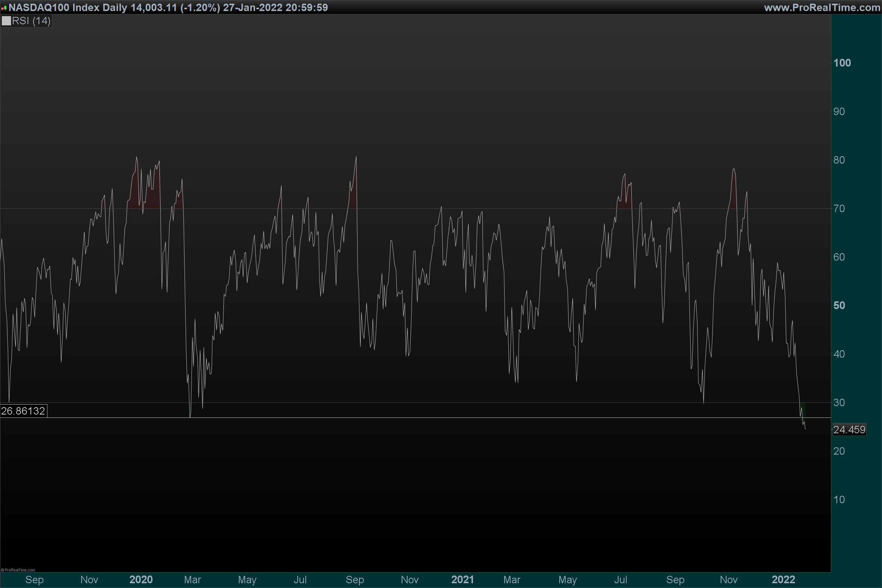Screen dimensions: 882x588
Task: Click the 100 level on the price scale
Action: (x=842, y=63)
